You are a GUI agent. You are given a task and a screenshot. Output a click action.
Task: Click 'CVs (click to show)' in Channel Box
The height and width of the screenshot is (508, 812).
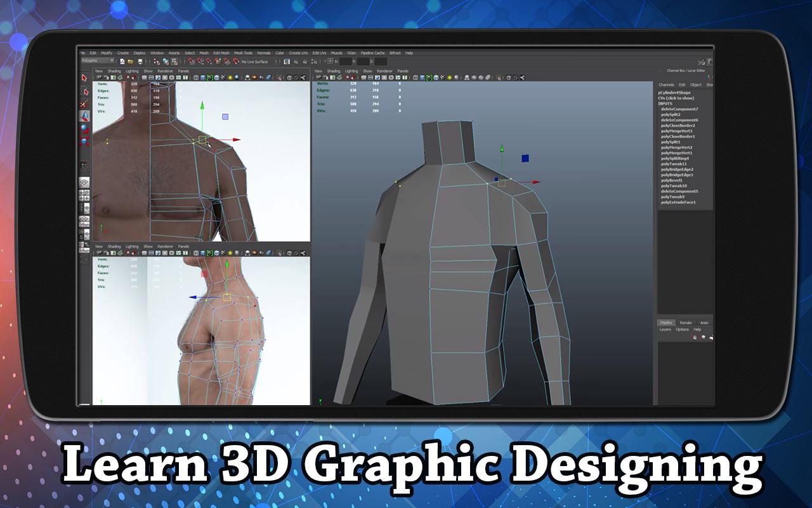tap(676, 98)
